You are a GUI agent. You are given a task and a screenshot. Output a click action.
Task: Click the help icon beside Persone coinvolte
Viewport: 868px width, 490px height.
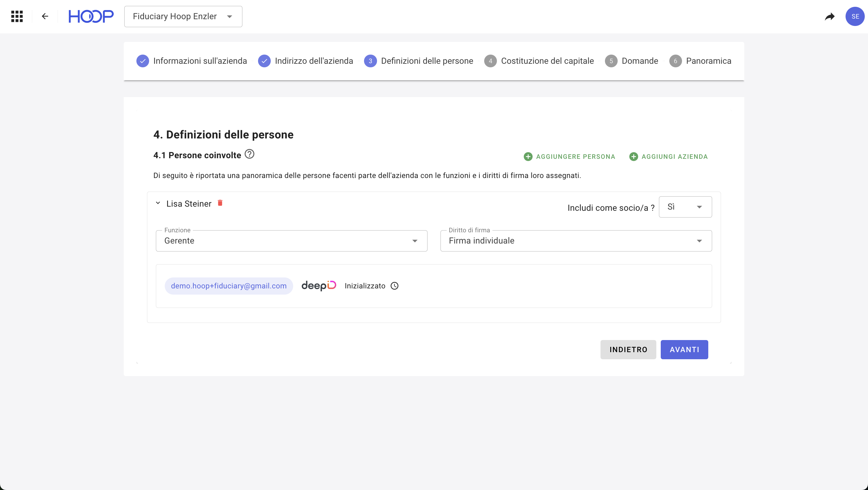coord(249,154)
